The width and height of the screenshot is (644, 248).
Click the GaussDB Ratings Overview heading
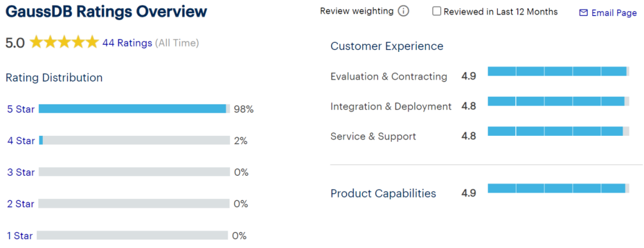click(107, 11)
